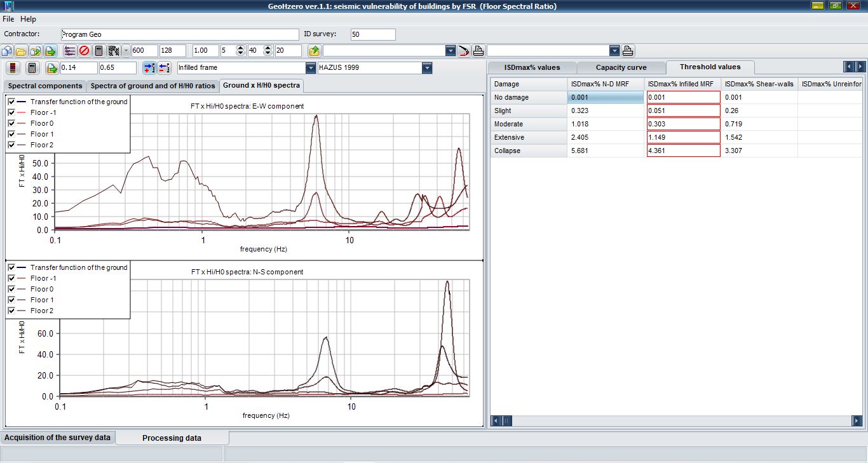Viewport: 868px width, 463px height.
Task: Click the red-arrow minus markers icon
Action: [164, 68]
